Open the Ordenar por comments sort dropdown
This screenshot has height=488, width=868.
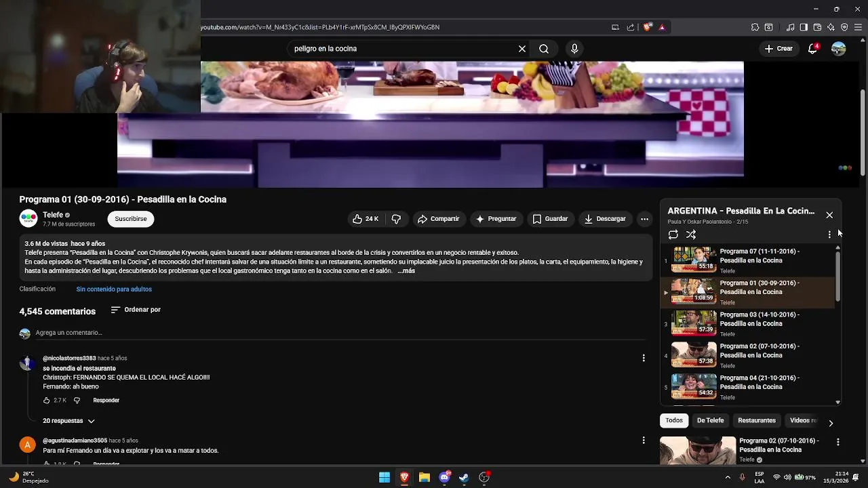136,310
